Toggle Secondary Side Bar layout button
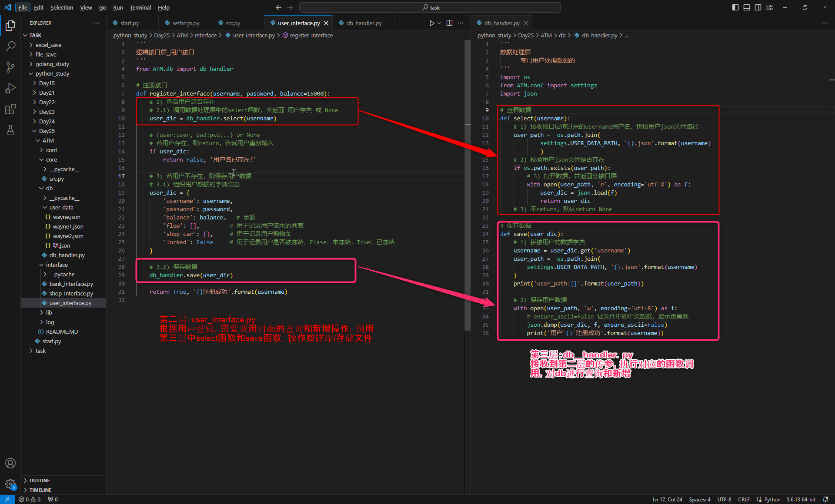This screenshot has width=835, height=504. point(758,7)
